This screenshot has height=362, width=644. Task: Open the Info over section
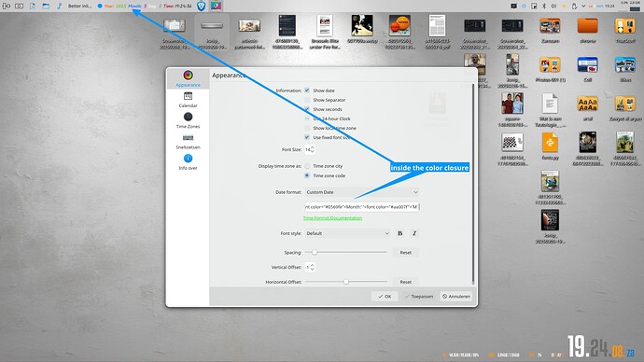click(x=188, y=162)
